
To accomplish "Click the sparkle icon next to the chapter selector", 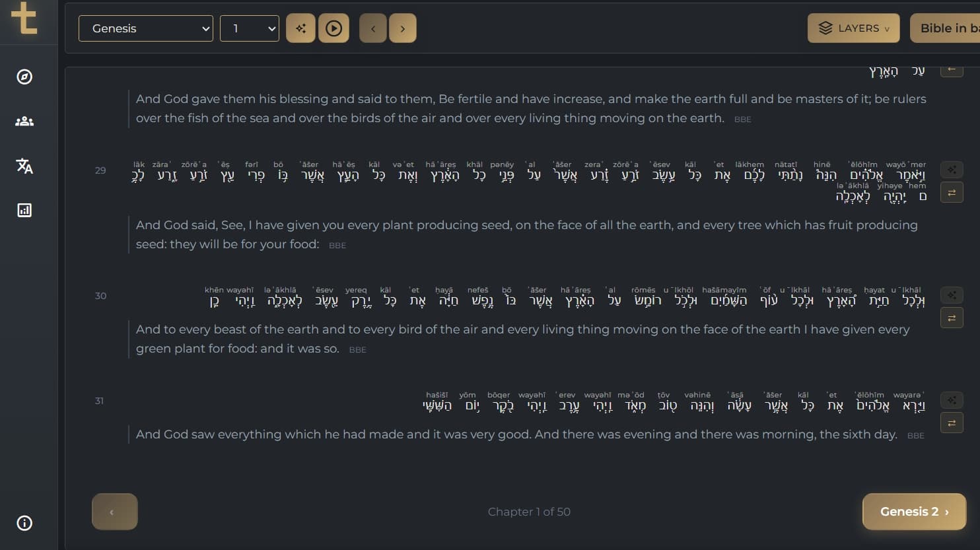I will pyautogui.click(x=300, y=28).
